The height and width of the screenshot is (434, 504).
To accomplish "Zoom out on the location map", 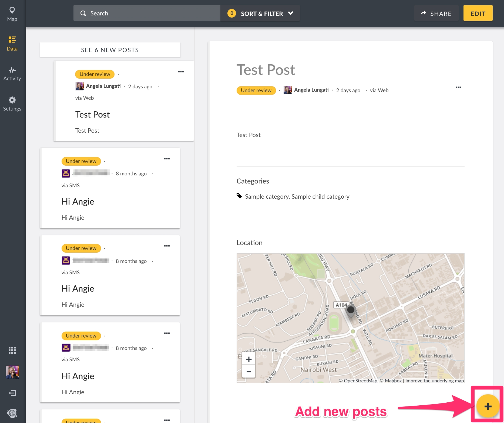I will (x=249, y=372).
